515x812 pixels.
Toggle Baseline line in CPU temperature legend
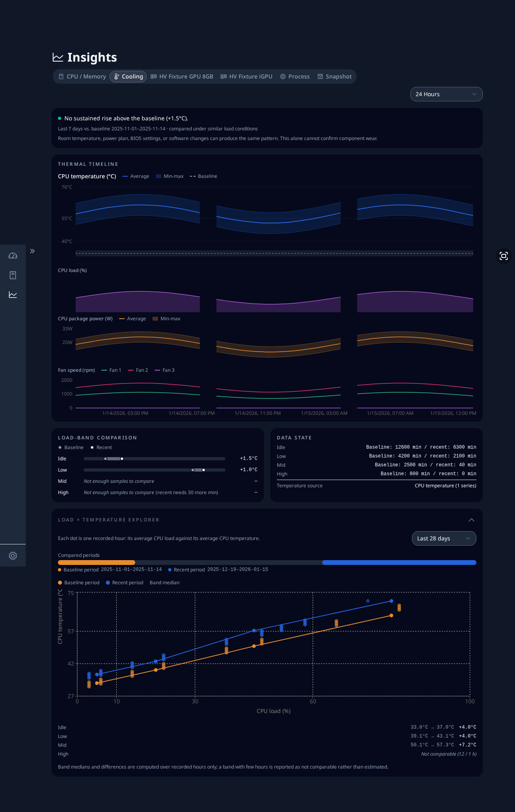click(x=203, y=176)
